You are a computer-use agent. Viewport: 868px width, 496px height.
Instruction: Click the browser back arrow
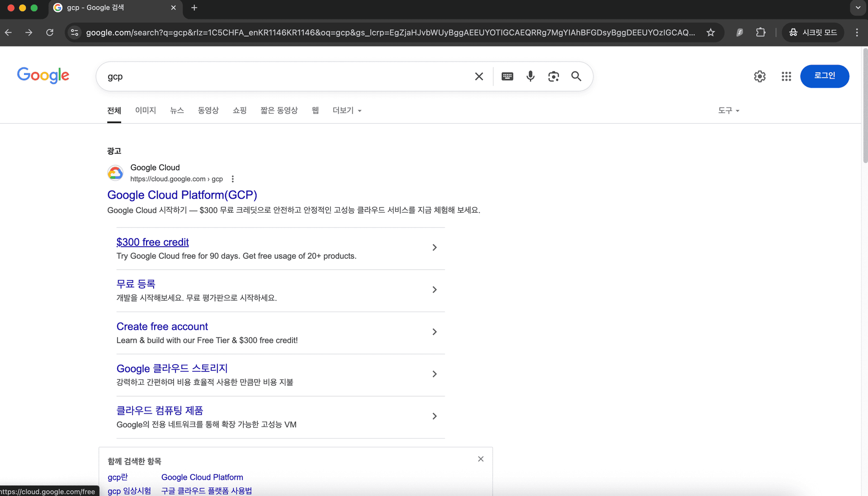click(x=8, y=33)
